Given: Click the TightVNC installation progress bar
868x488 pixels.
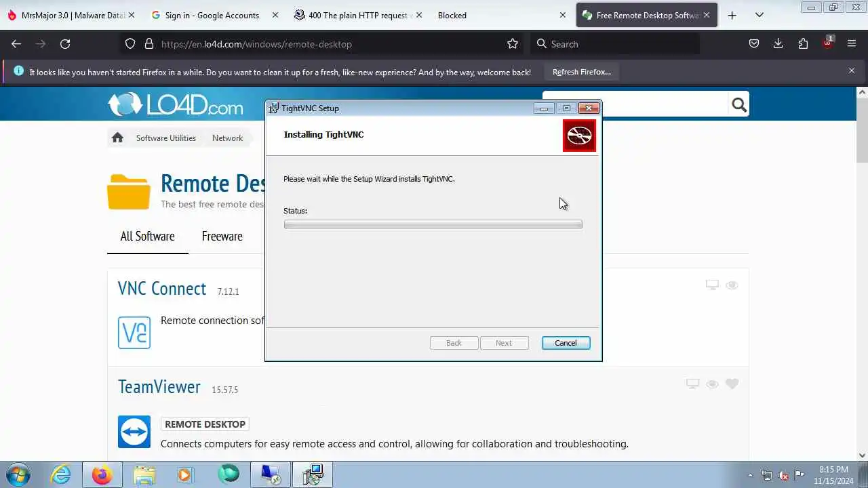Looking at the screenshot, I should tap(433, 224).
